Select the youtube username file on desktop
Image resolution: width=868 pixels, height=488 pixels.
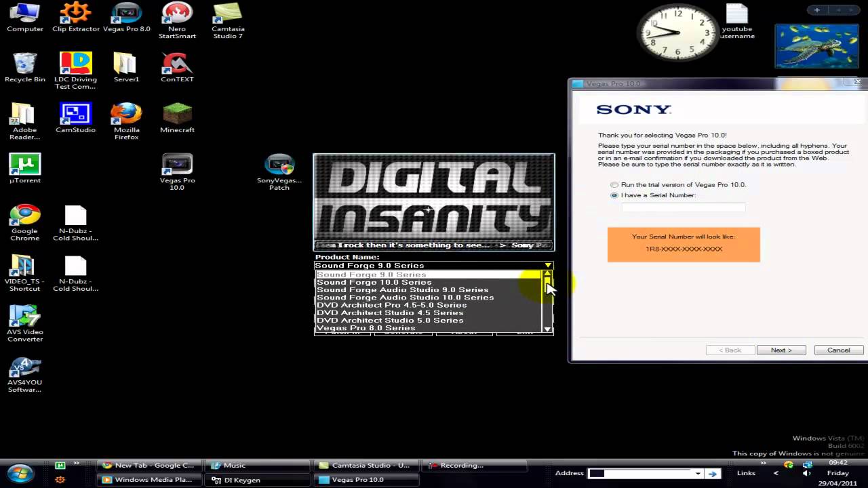pos(736,21)
